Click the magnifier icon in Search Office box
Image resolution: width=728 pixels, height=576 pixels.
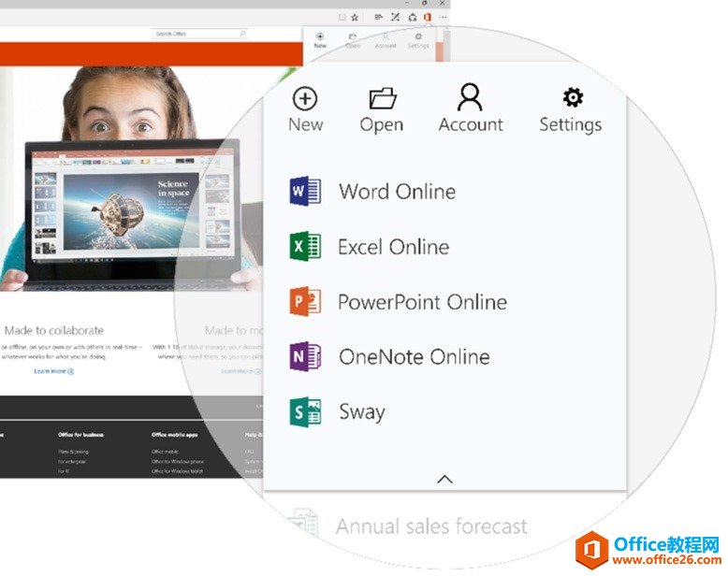pyautogui.click(x=242, y=34)
